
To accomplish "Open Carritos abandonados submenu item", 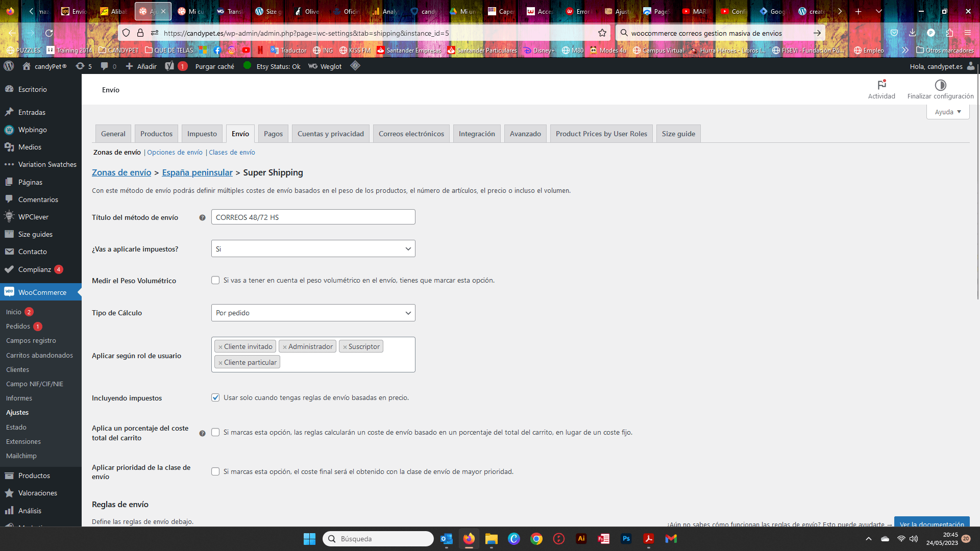I will pyautogui.click(x=39, y=355).
